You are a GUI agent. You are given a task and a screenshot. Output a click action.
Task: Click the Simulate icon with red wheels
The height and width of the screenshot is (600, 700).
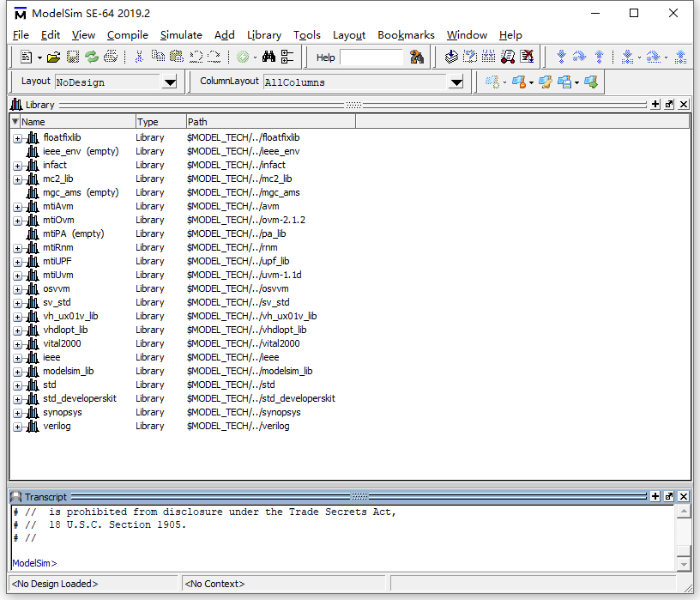508,57
